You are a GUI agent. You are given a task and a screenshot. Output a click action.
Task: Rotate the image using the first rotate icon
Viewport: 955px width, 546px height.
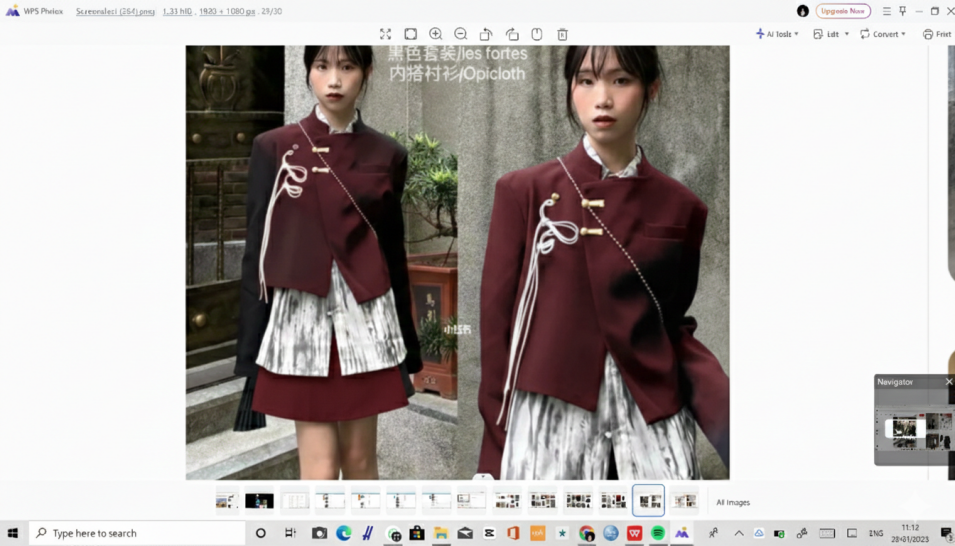(x=486, y=34)
